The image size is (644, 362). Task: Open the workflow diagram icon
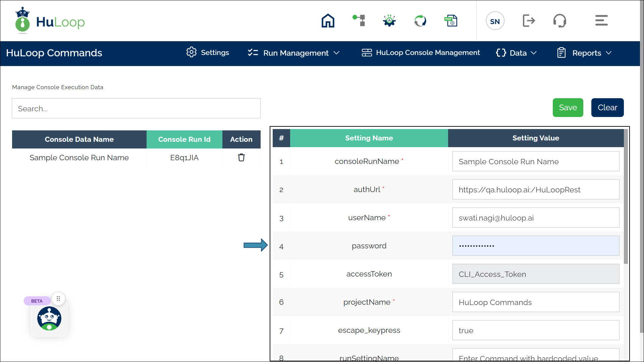point(359,21)
